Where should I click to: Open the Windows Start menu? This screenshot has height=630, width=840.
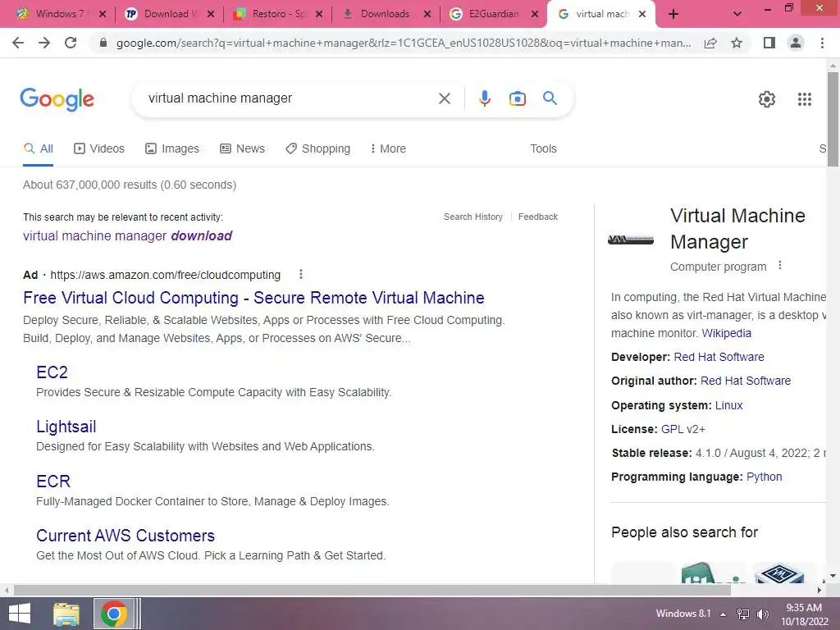20,614
